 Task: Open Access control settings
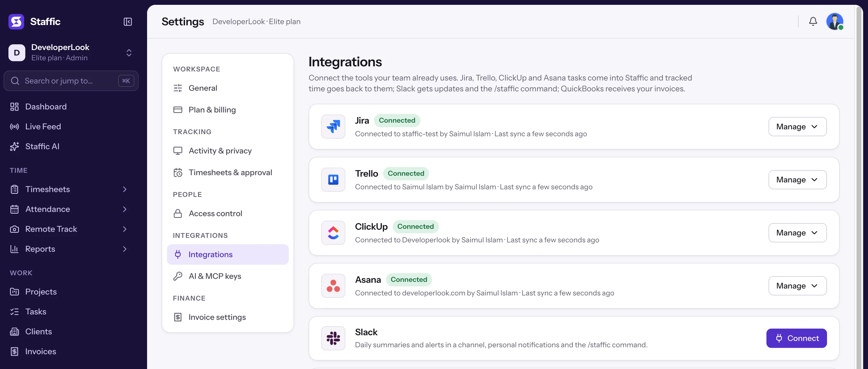click(x=228, y=213)
